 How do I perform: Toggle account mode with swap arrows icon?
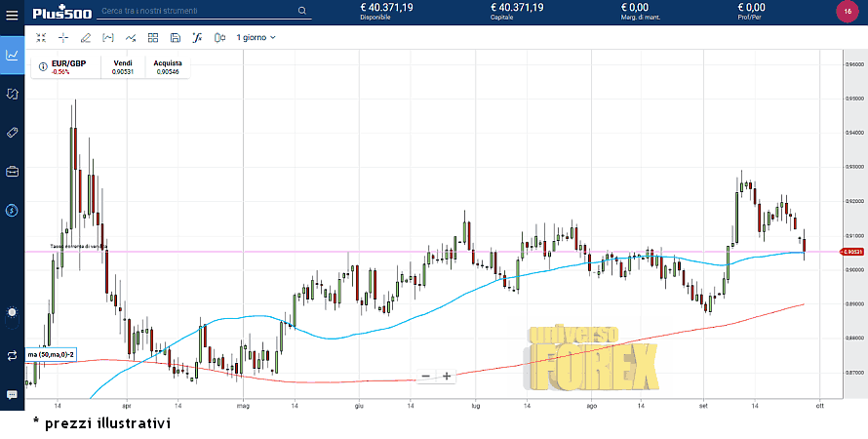click(12, 355)
